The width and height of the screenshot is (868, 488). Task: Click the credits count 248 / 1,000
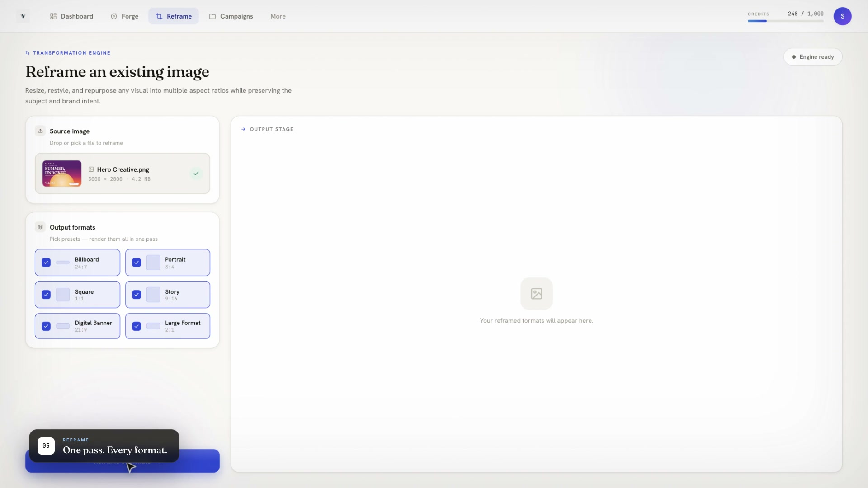coord(806,14)
